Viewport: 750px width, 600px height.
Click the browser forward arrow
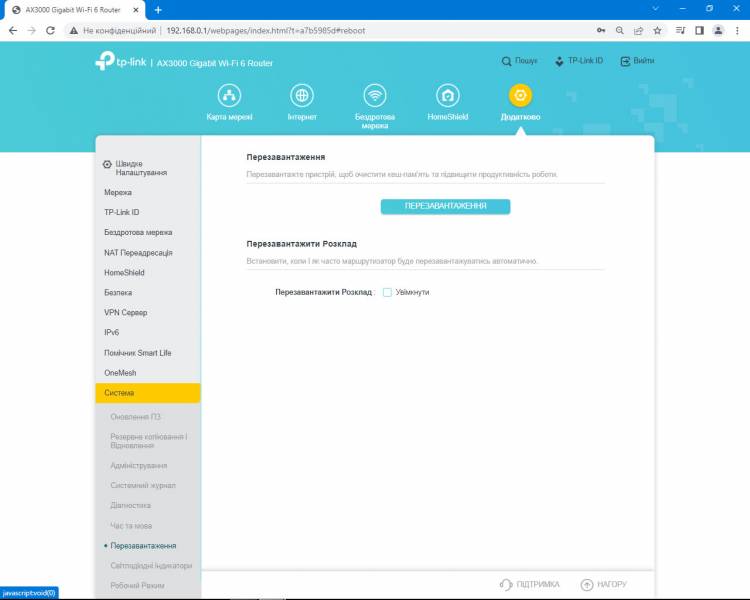[x=32, y=31]
